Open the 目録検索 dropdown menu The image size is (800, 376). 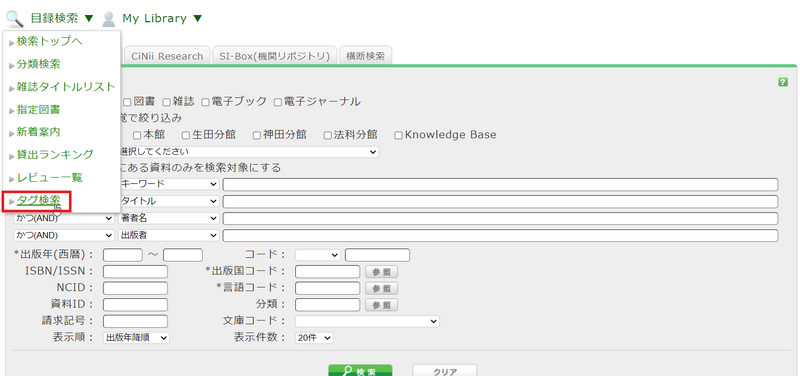(62, 18)
